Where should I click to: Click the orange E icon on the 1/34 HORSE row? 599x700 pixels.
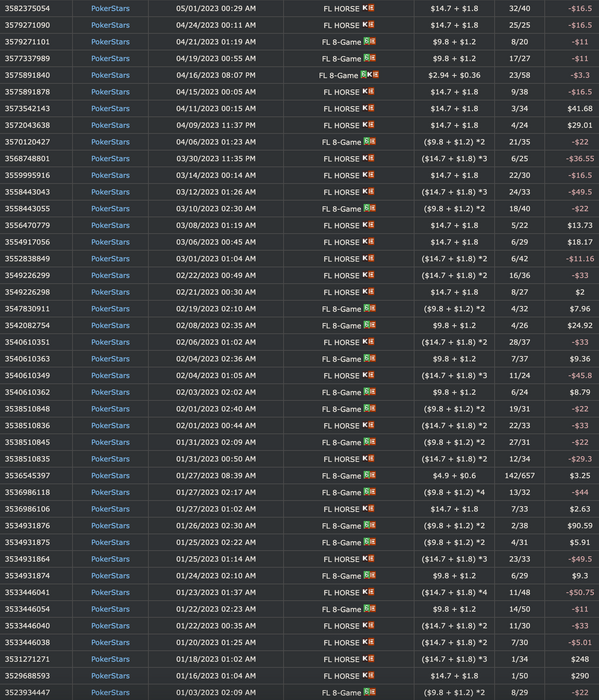(x=371, y=658)
